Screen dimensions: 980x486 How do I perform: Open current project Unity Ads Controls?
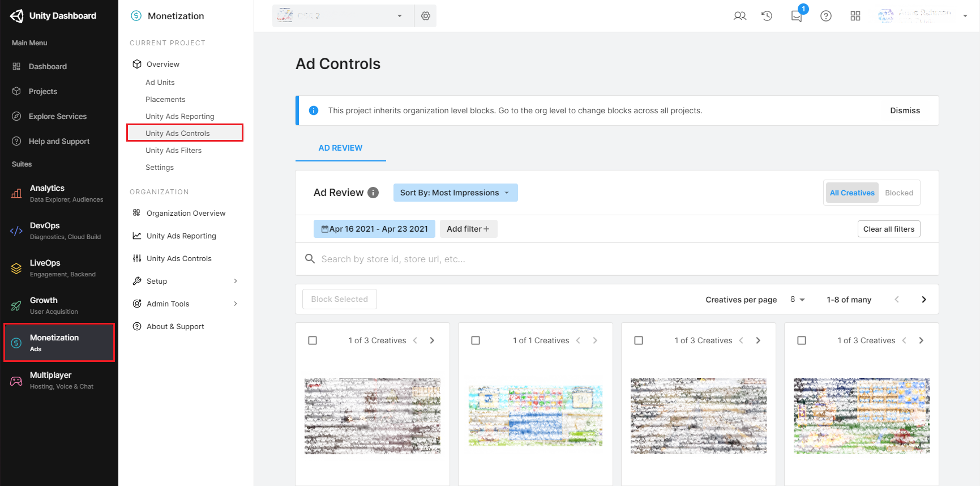point(185,133)
